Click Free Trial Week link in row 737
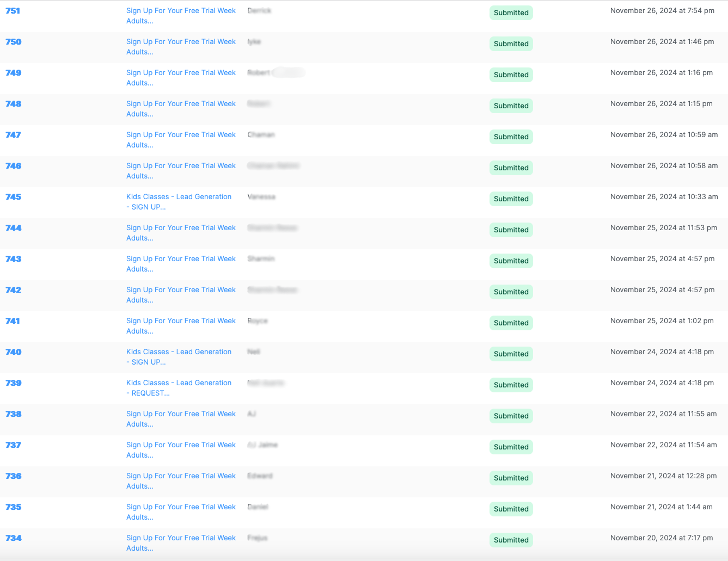Viewport: 728px width, 561px height. click(181, 445)
